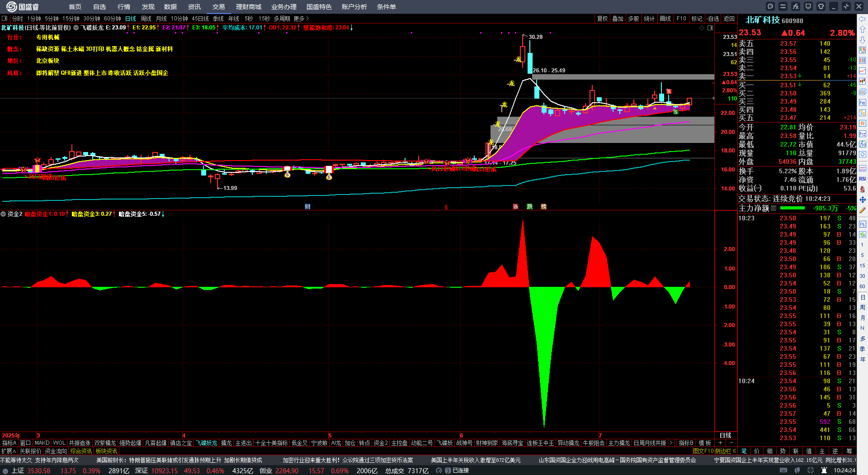Expand the 更多 period options

pos(301,19)
